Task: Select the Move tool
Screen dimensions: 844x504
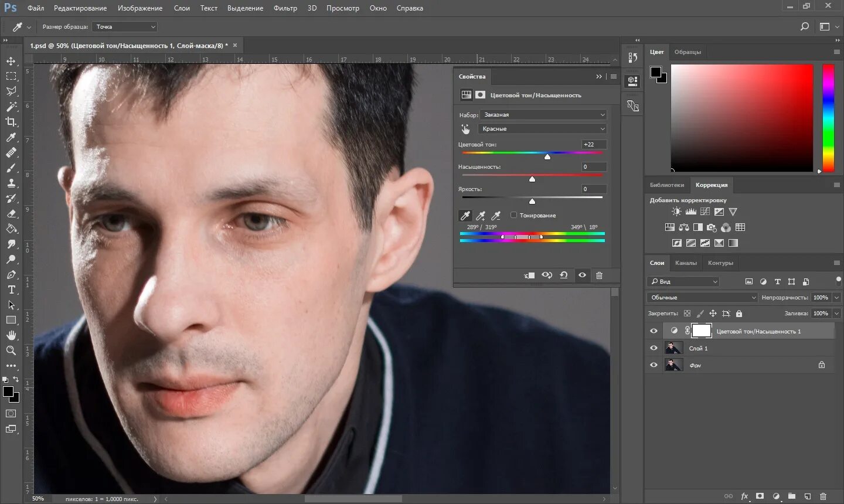Action: pyautogui.click(x=11, y=61)
